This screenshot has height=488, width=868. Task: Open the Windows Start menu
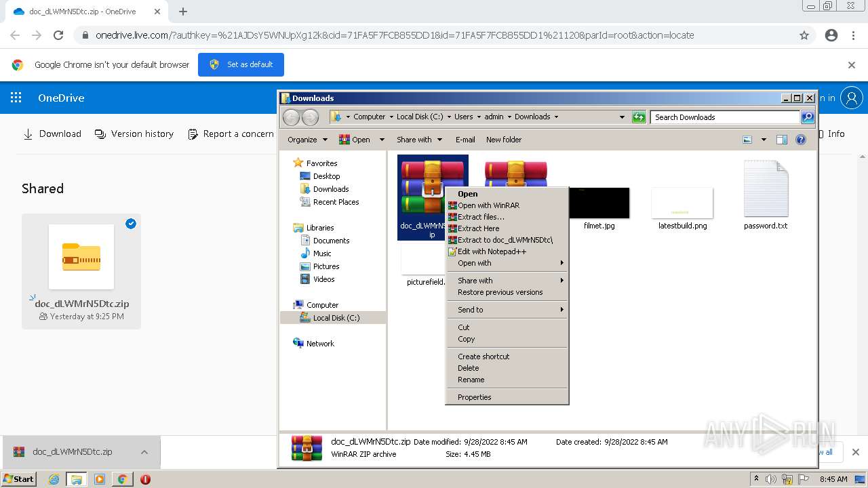[x=19, y=479]
